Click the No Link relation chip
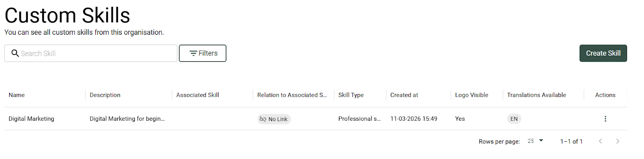Screen dimensions: 644x159 pos(274,119)
